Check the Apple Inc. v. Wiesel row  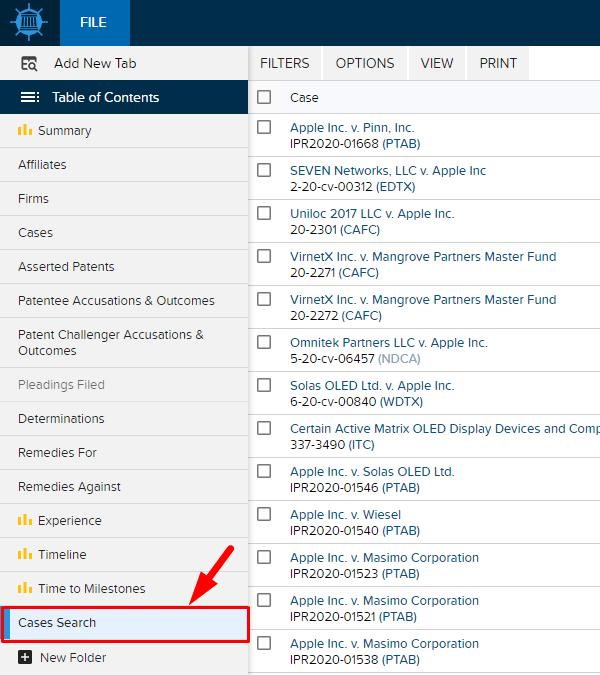pos(264,514)
